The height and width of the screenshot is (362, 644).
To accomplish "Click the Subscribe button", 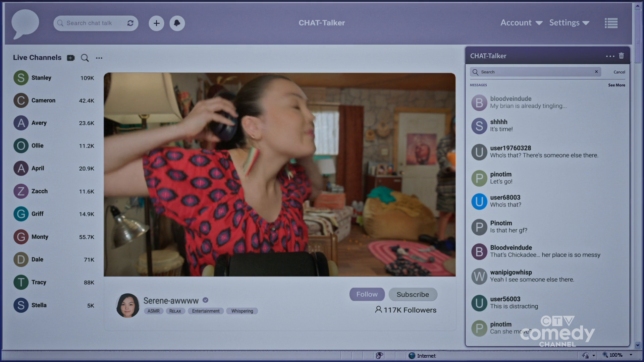I will click(413, 294).
